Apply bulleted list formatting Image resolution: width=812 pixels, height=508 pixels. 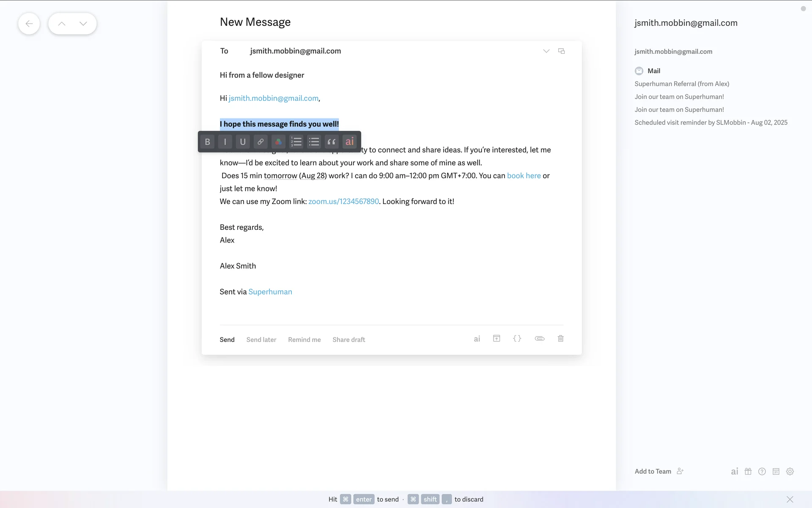coord(314,142)
